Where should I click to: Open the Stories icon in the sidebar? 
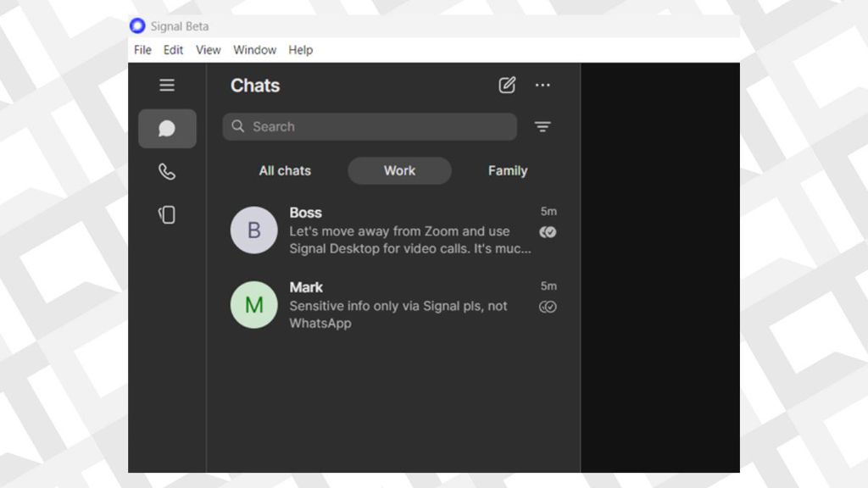coord(167,215)
